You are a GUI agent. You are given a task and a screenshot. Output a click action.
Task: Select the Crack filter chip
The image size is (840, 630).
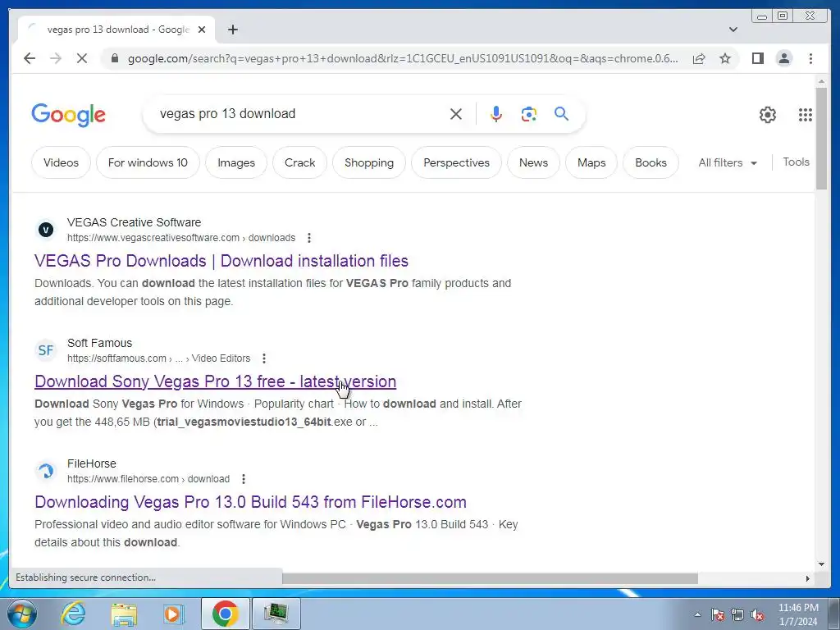pos(299,162)
